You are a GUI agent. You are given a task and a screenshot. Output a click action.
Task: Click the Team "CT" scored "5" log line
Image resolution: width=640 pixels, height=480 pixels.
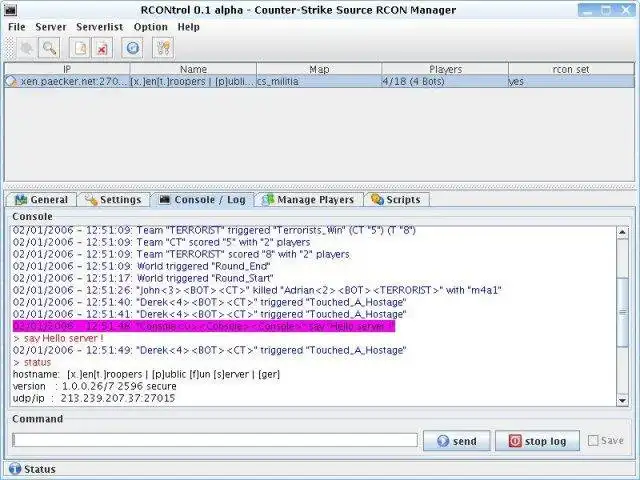click(x=162, y=242)
